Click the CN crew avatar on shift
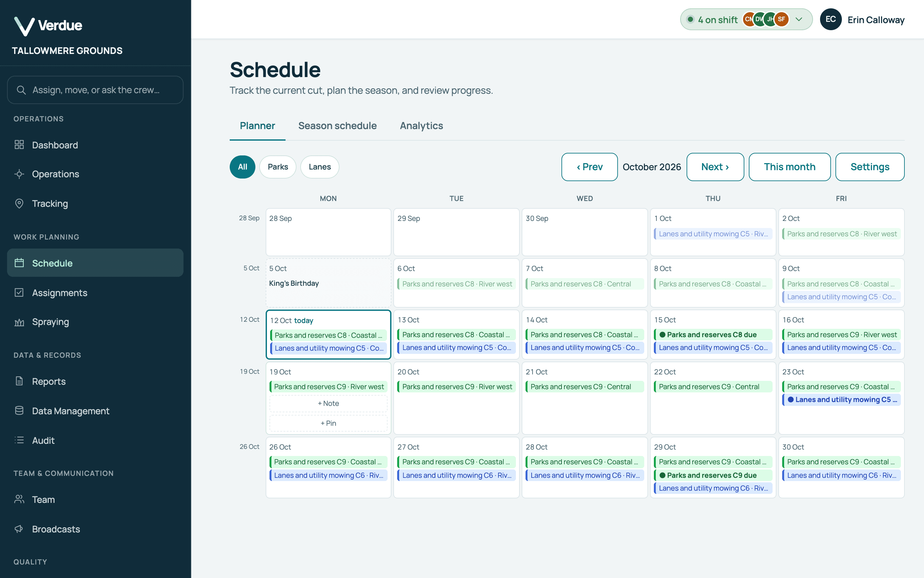Viewport: 924px width, 578px height. (x=749, y=19)
